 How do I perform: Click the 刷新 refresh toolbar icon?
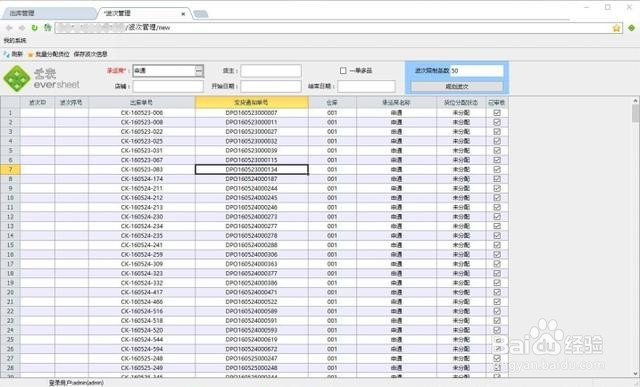(x=6, y=54)
